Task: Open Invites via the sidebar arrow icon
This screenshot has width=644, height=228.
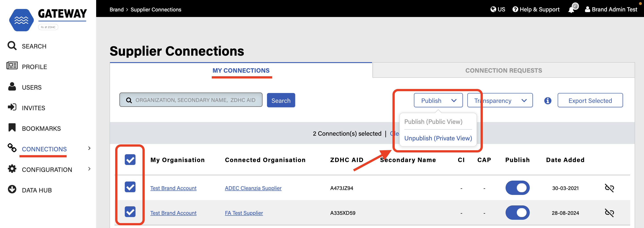Action: click(12, 107)
